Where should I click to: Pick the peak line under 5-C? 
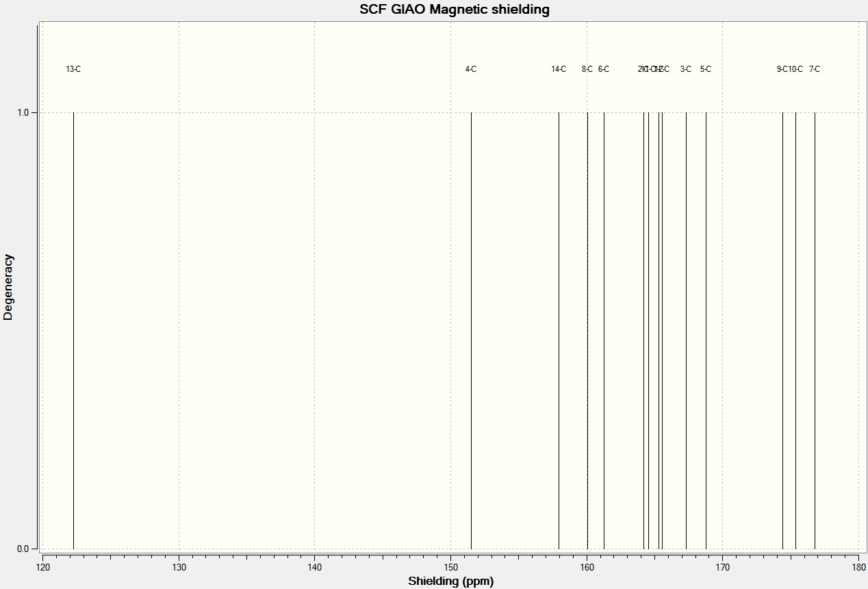pos(706,330)
